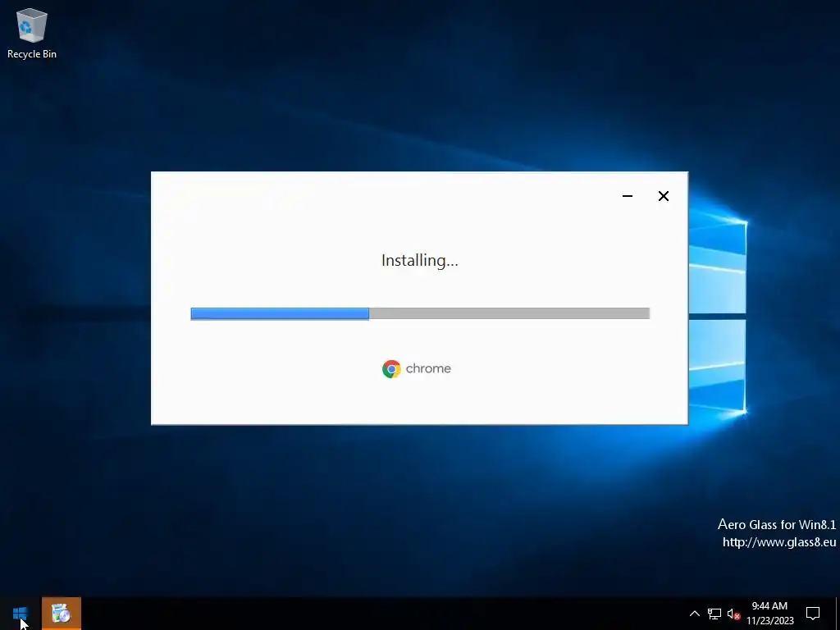Open the Windows Start menu
The height and width of the screenshot is (630, 840).
click(21, 614)
